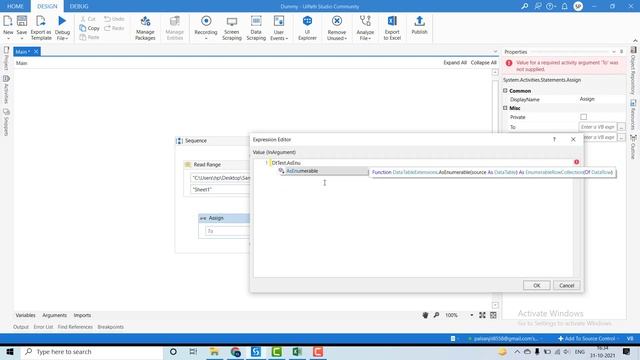The height and width of the screenshot is (360, 640).
Task: Open Excel from the taskbar
Action: [x=297, y=351]
